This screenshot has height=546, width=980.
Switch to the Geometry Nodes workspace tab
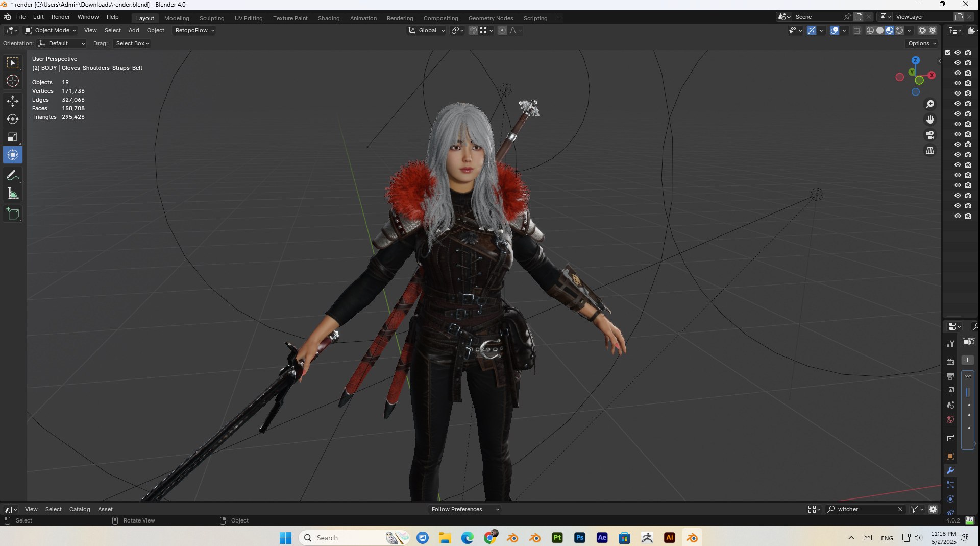pos(491,18)
